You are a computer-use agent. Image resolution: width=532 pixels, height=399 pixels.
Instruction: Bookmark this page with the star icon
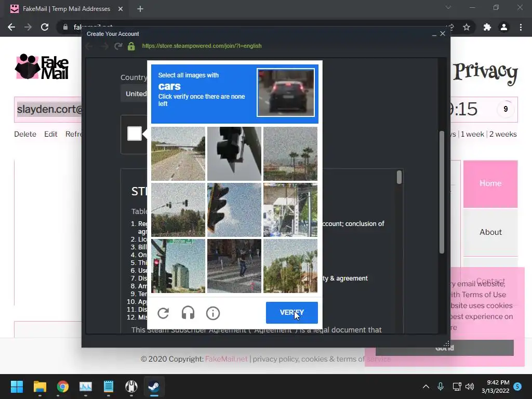pos(467,27)
